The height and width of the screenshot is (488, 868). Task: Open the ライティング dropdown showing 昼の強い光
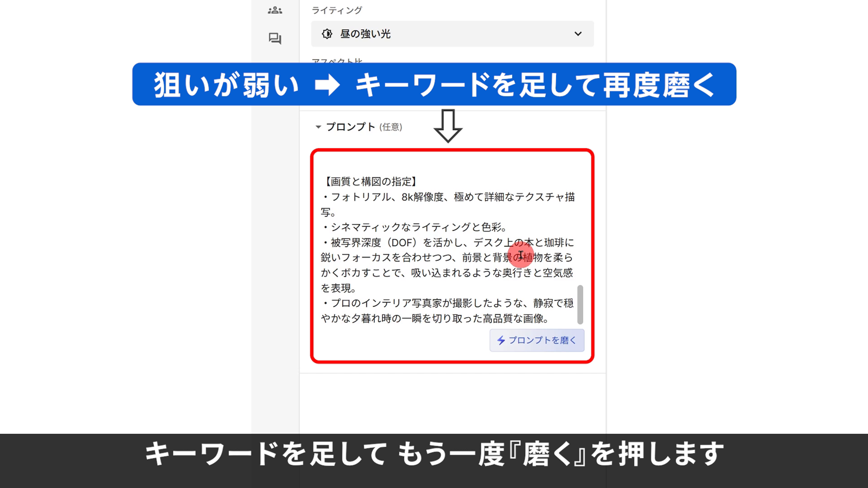pyautogui.click(x=452, y=34)
